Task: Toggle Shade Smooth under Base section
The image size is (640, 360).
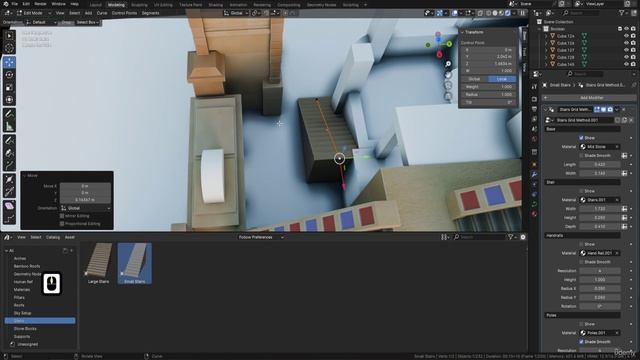Action: tap(581, 156)
